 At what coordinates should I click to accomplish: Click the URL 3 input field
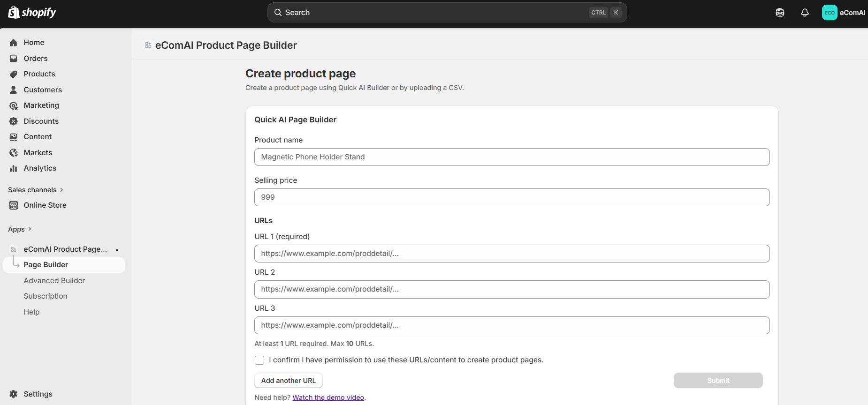512,325
